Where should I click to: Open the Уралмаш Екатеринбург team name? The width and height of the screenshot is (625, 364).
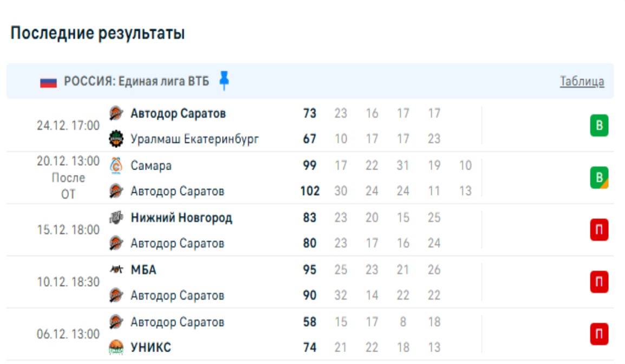[x=194, y=139]
